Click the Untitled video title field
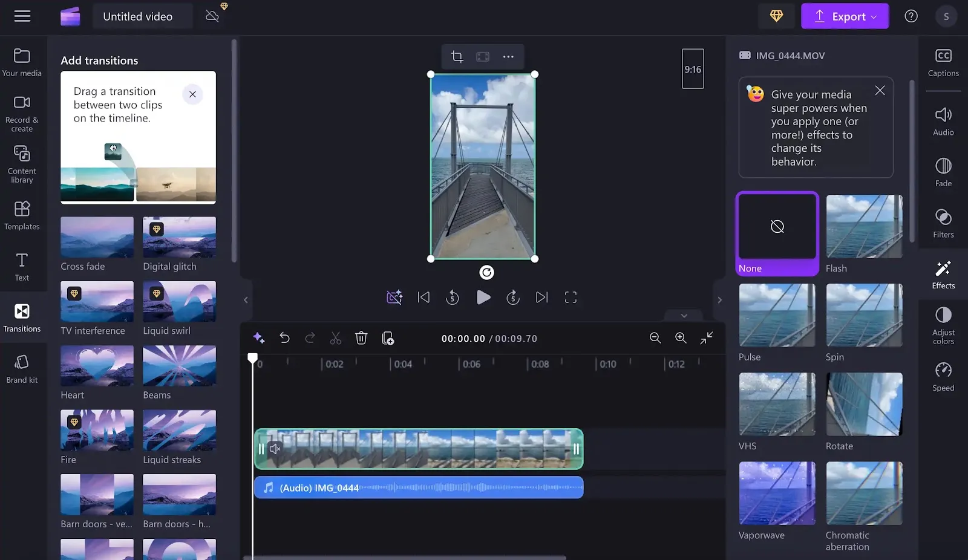This screenshot has height=560, width=968. point(143,16)
